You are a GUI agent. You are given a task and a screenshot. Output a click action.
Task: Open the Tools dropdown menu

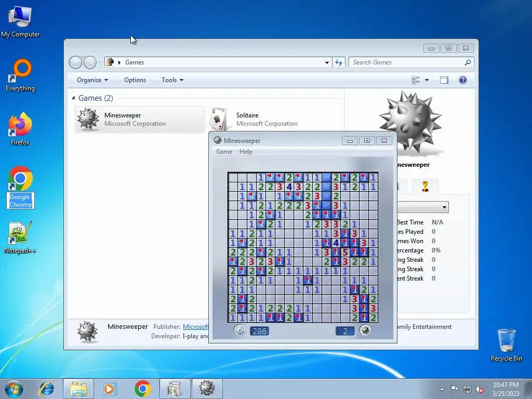click(x=172, y=80)
